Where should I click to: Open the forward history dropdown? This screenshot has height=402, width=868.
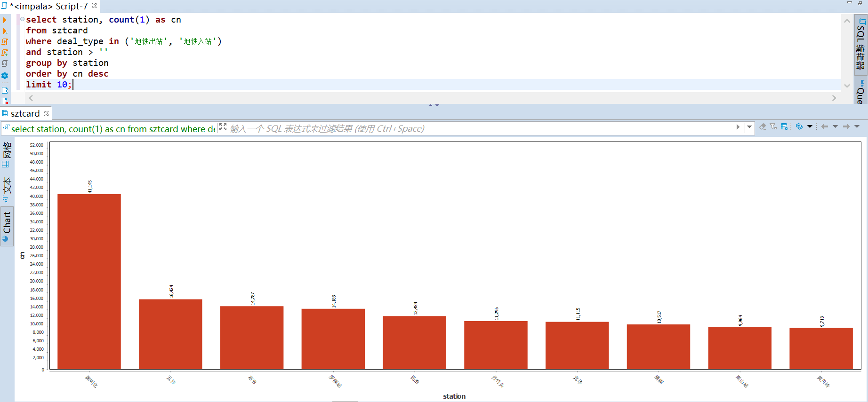click(x=857, y=126)
